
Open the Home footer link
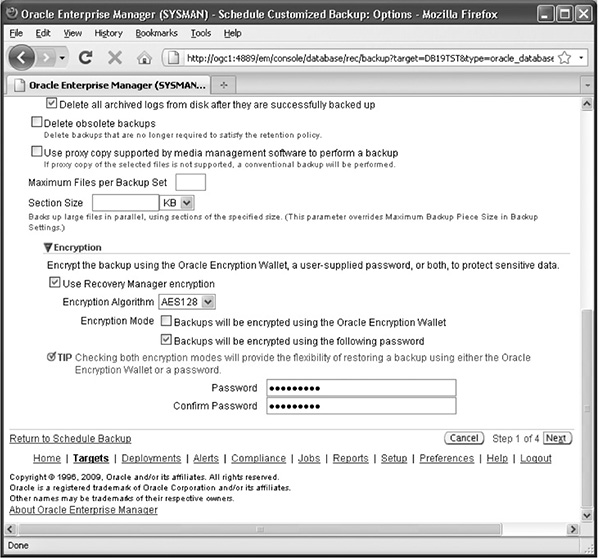47,458
